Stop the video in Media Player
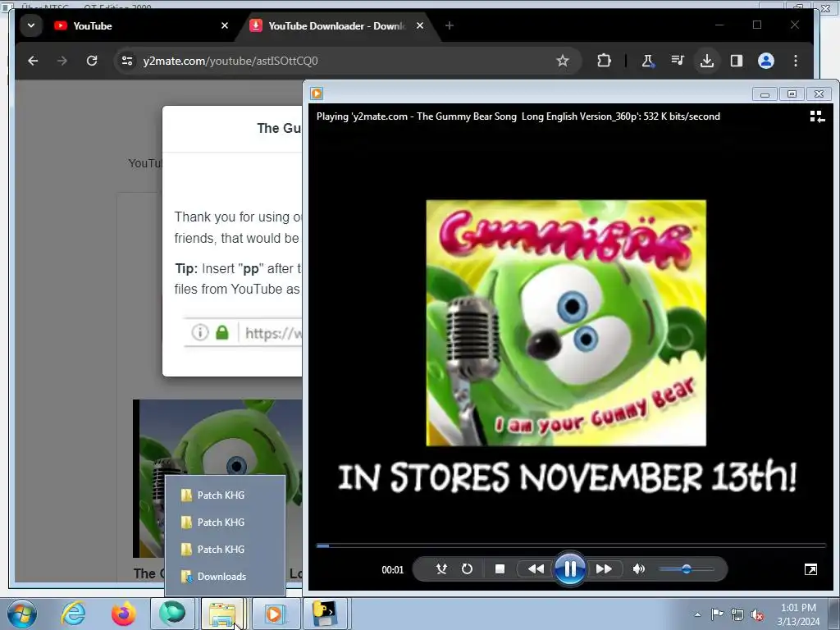The image size is (840, 630). click(x=500, y=569)
